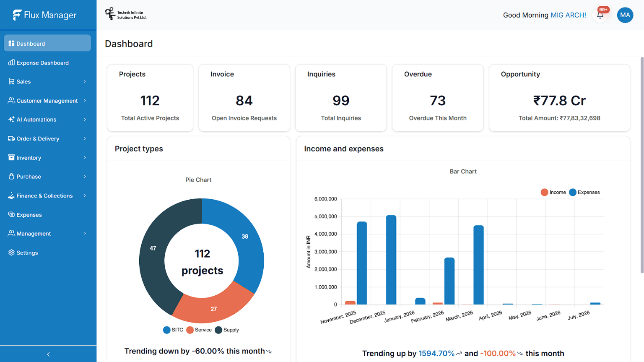Viewport: 644px width, 362px height.
Task: Expand the Management chevron
Action: [85, 234]
